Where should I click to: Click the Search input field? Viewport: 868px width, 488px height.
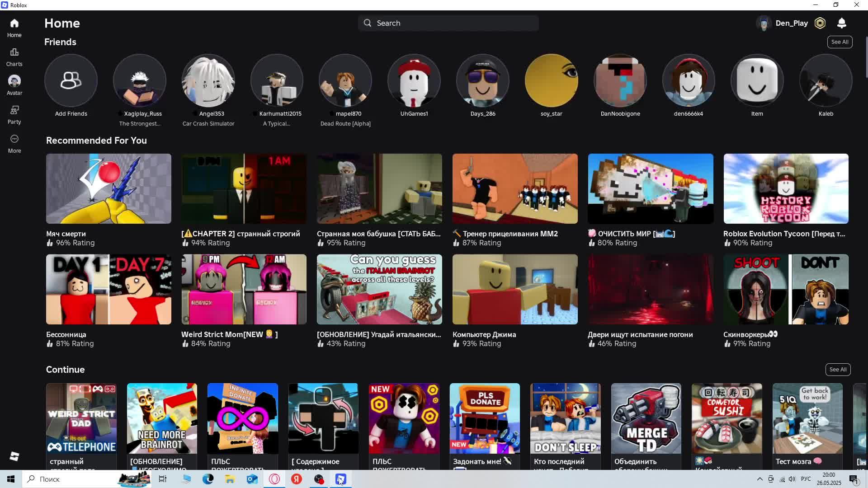pos(448,23)
